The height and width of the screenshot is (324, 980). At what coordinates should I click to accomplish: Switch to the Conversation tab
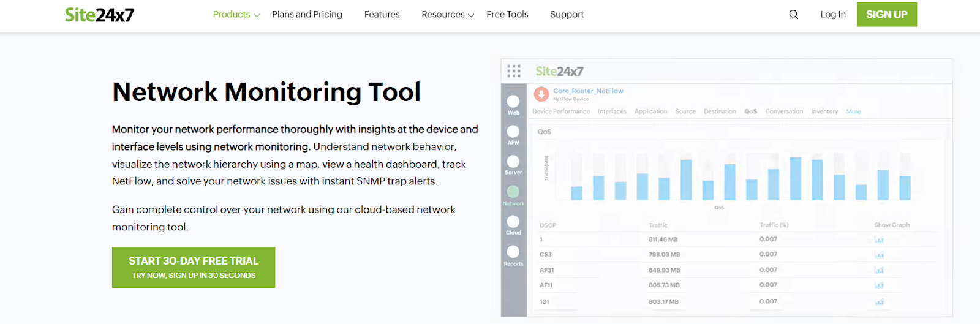[x=784, y=111]
